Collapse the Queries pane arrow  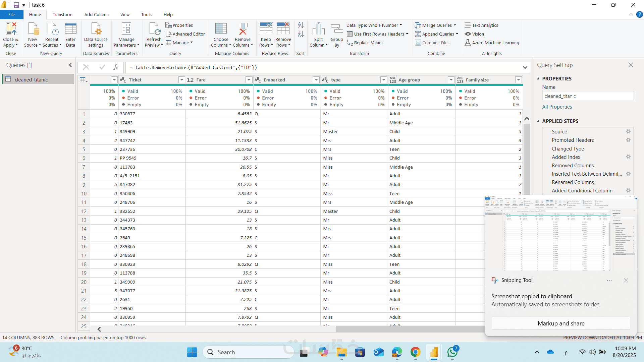pos(70,65)
